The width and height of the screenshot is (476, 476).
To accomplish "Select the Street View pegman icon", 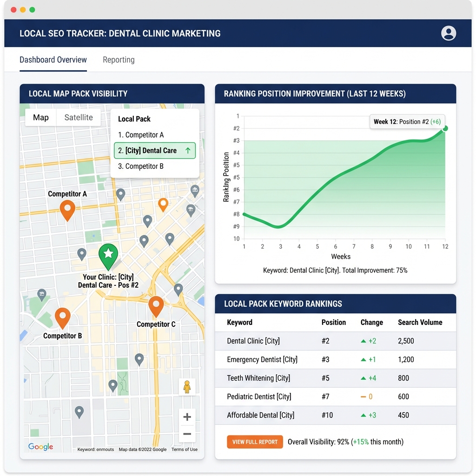I will 187,386.
